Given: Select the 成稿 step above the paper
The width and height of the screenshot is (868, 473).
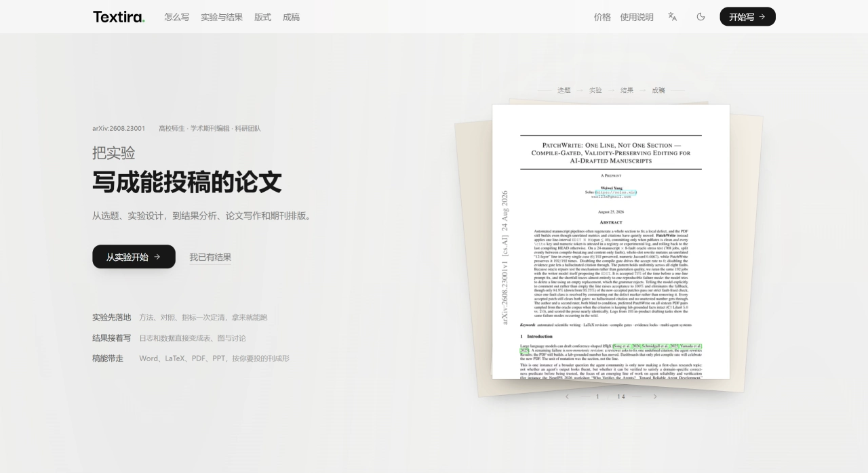Looking at the screenshot, I should [658, 90].
